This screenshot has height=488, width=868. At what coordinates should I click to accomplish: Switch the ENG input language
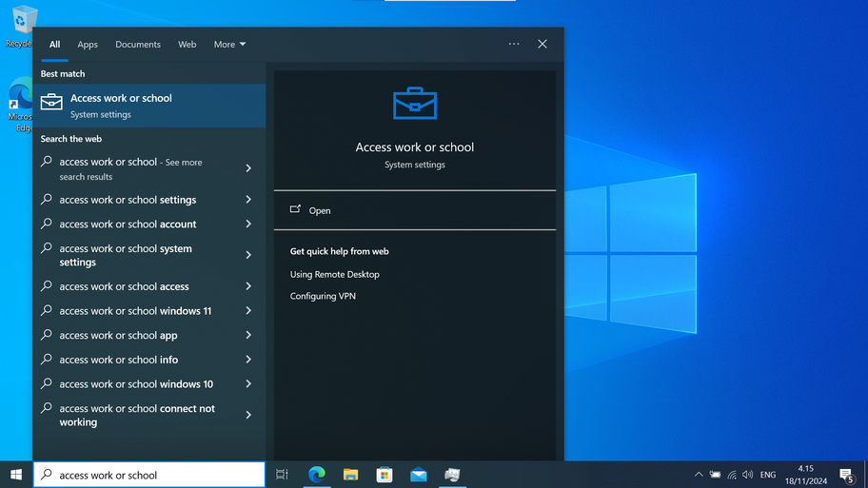[x=768, y=475]
